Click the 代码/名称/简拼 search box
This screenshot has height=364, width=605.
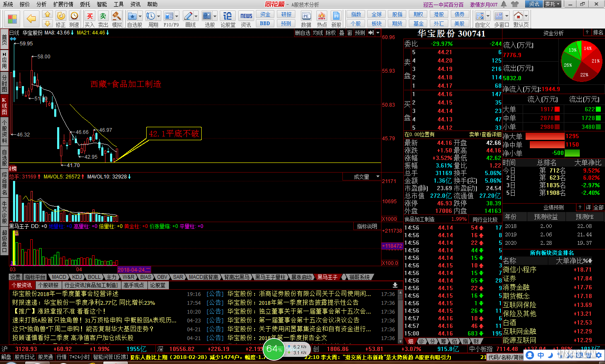[x=506, y=357]
